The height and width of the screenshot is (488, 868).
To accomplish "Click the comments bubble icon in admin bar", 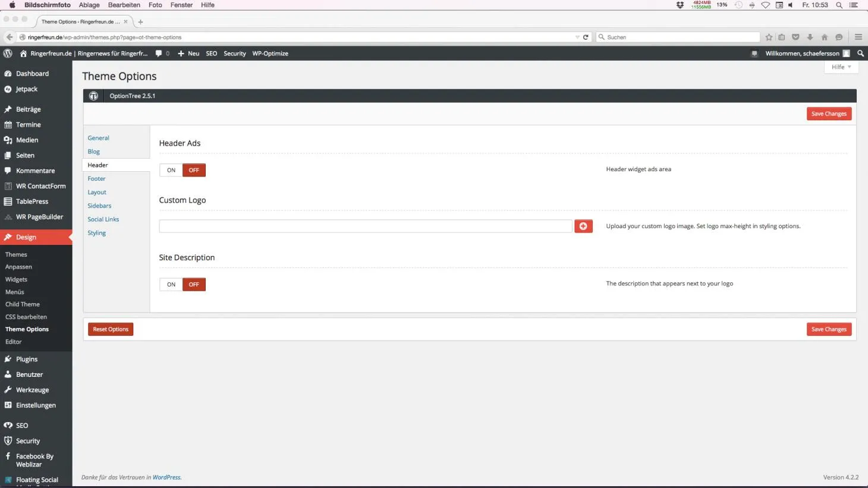I will 159,53.
